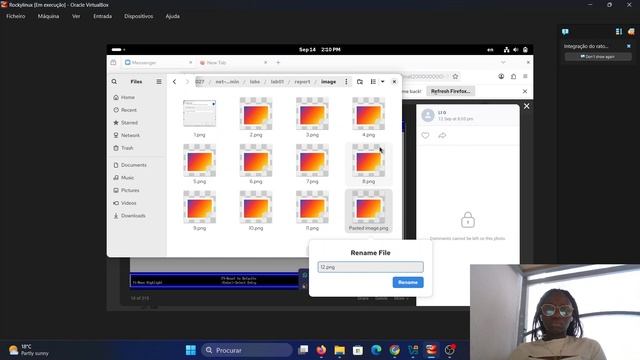The width and height of the screenshot is (640, 360).
Task: Click the 'report' path bar segment
Action: [302, 82]
